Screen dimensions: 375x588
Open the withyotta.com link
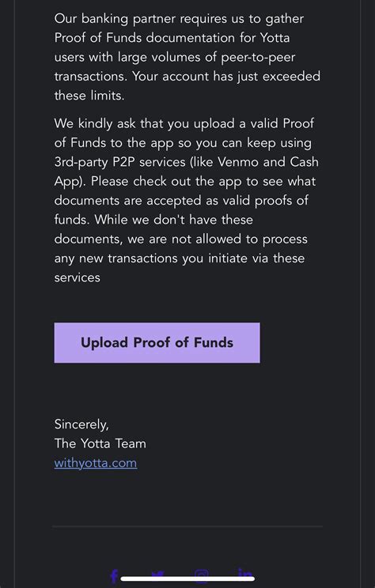click(96, 463)
